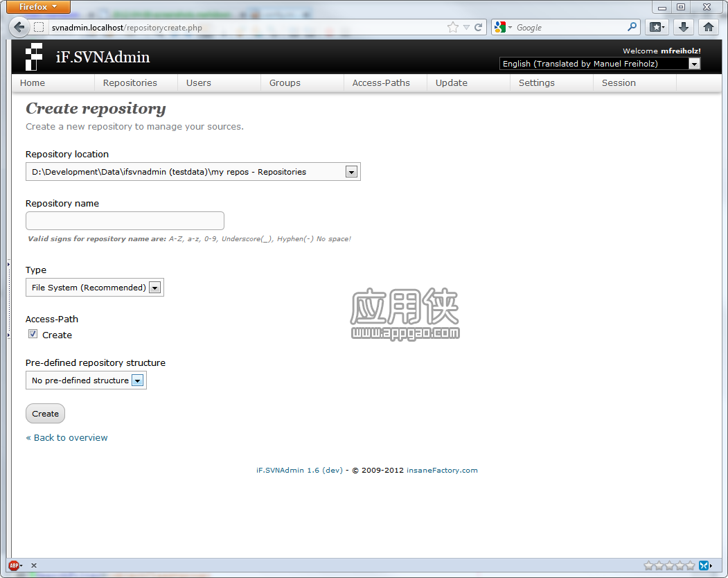Click the browser back arrow button
Screen dimensions: 728x578
(19, 27)
